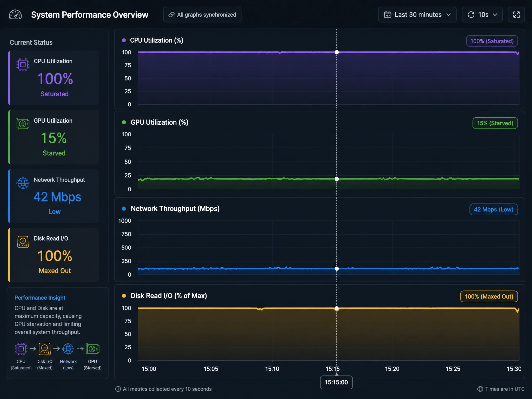
Task: Click the CPU Utilization (%) graph title
Action: coord(157,40)
